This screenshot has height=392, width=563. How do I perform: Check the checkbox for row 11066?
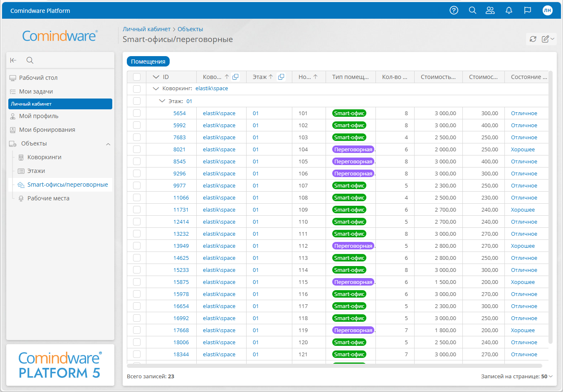coord(137,197)
